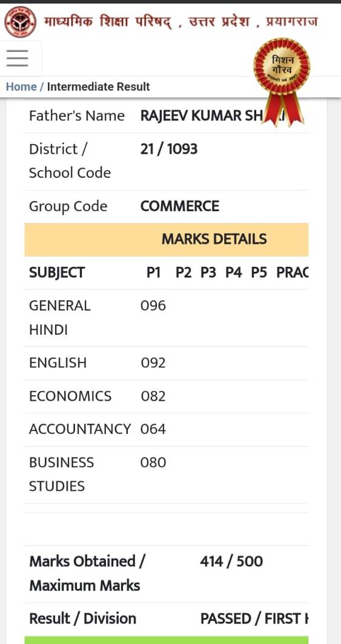
Task: Click the Group Code COMMERCE value
Action: click(180, 206)
